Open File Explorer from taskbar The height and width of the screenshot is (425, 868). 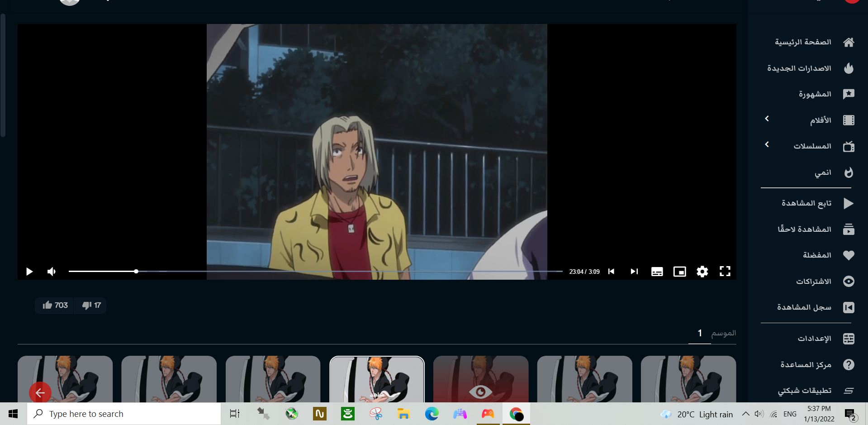pos(403,414)
